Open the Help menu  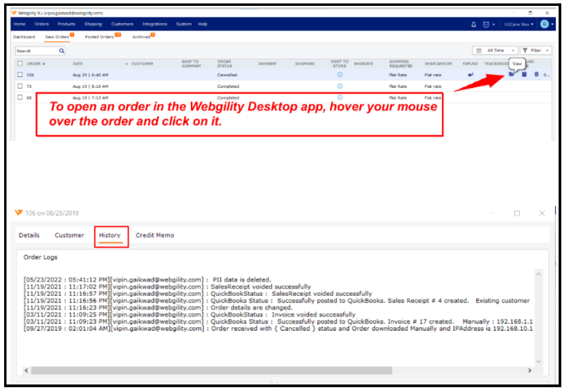(202, 24)
